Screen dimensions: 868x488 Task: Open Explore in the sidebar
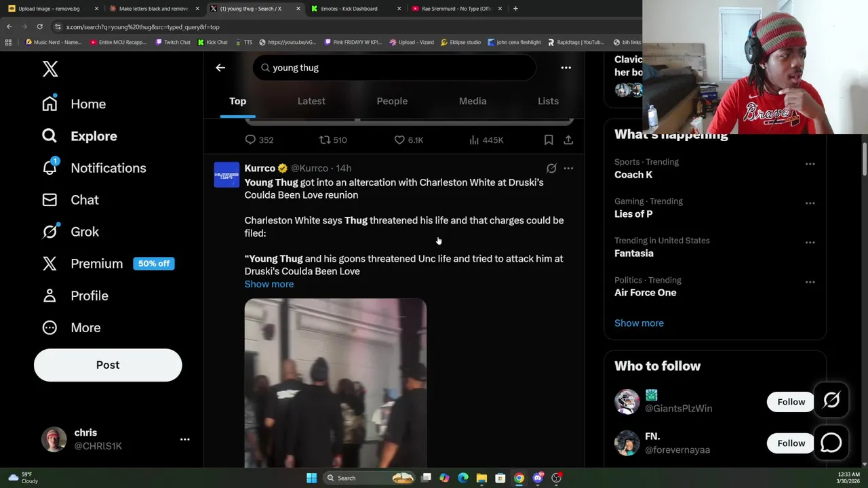(79, 136)
